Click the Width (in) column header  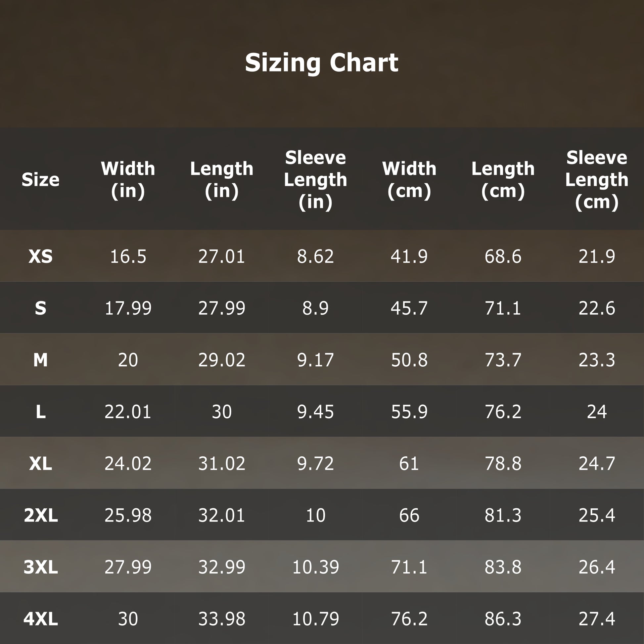pyautogui.click(x=128, y=180)
